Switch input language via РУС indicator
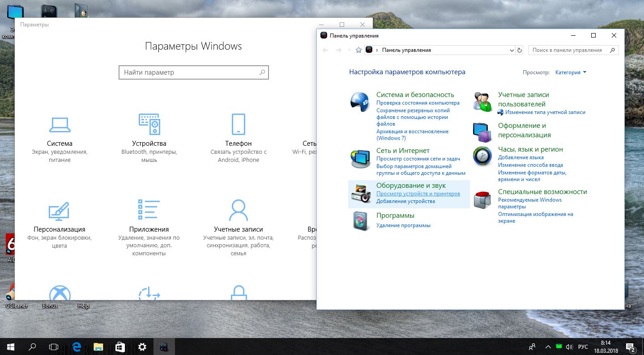The height and width of the screenshot is (355, 644). (583, 347)
